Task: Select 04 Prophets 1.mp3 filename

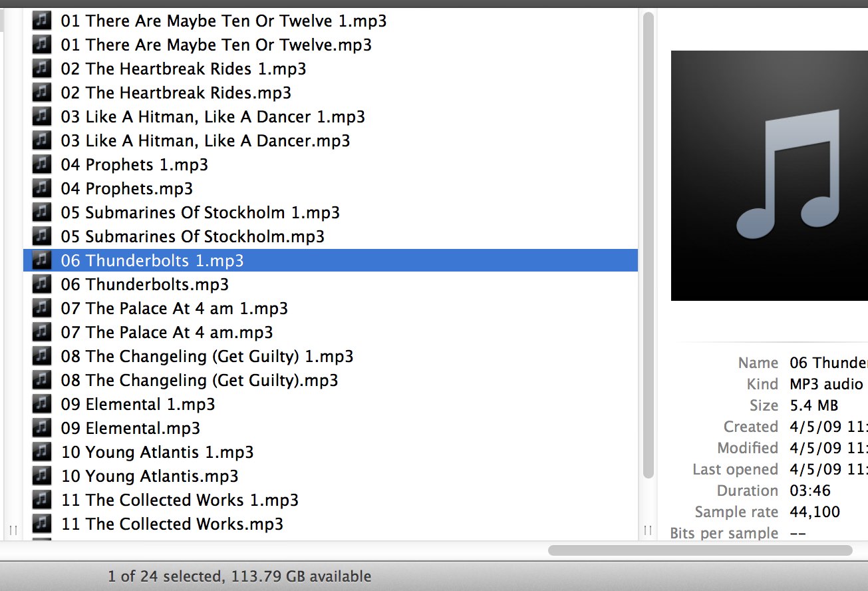Action: (x=134, y=165)
